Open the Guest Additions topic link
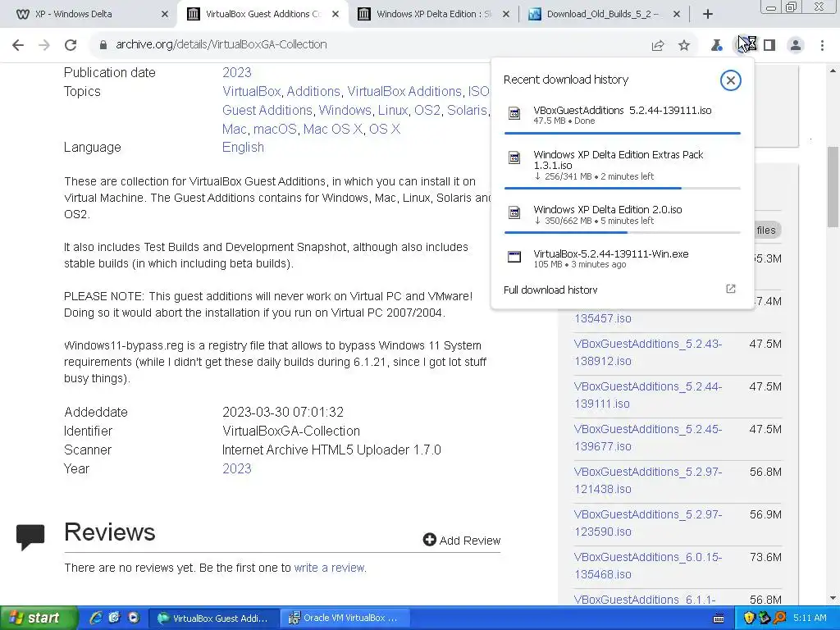This screenshot has height=630, width=840. (x=267, y=111)
